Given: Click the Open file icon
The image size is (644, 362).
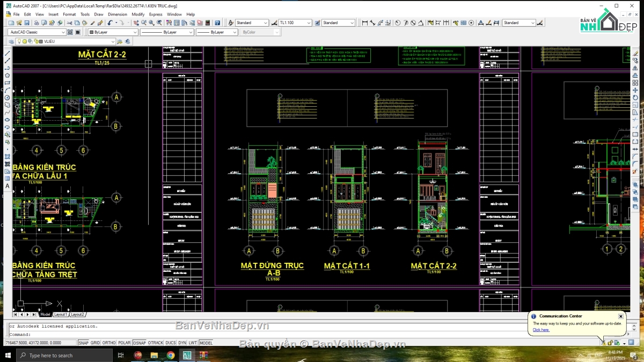Looking at the screenshot, I should [x=19, y=23].
